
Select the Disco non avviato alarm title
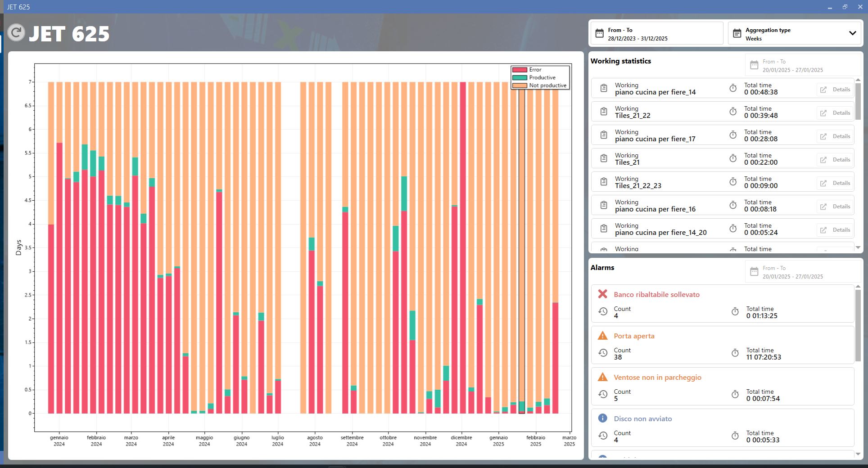tap(642, 418)
